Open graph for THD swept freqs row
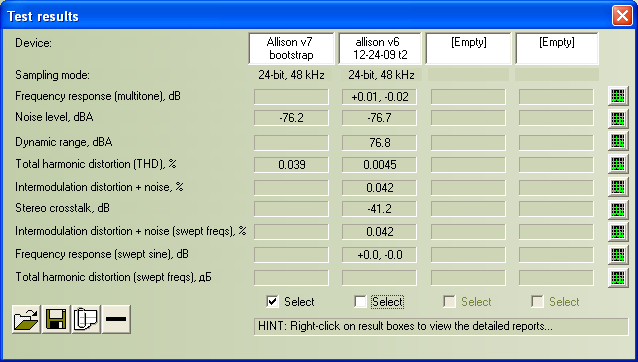This screenshot has width=638, height=362. (618, 278)
